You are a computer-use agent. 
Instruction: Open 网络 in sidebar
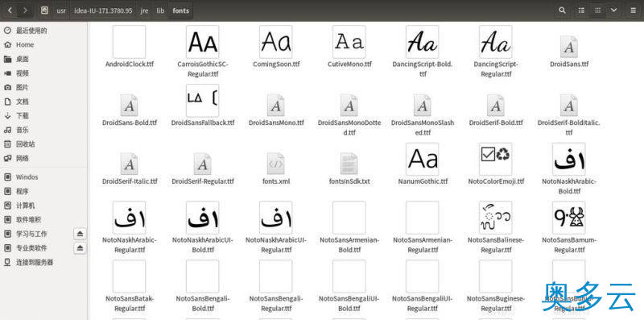[x=43, y=158]
